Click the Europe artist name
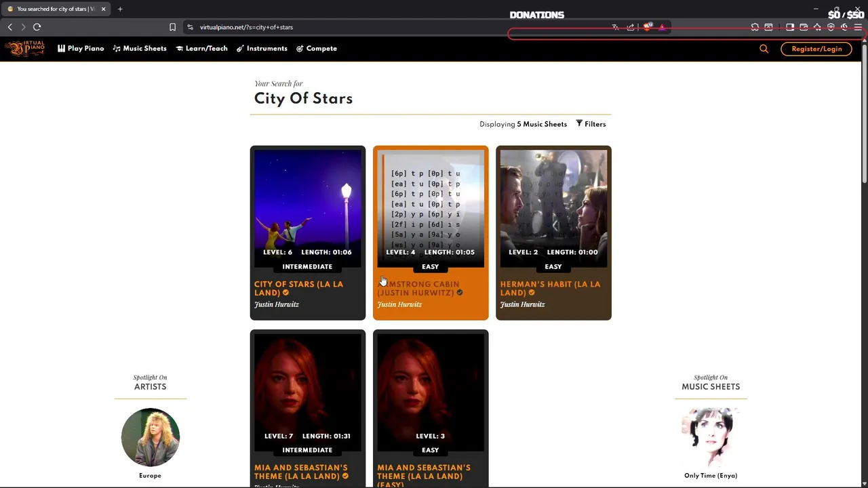 tap(151, 476)
